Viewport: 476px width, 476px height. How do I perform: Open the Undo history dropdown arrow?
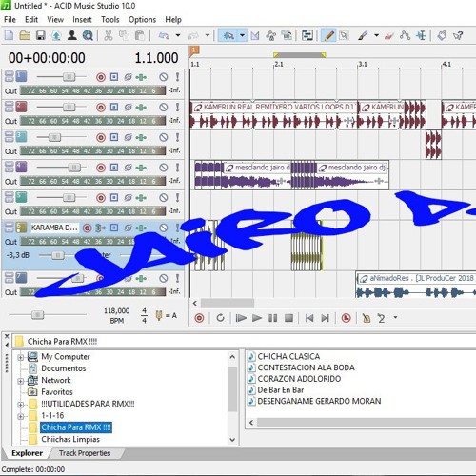178,35
